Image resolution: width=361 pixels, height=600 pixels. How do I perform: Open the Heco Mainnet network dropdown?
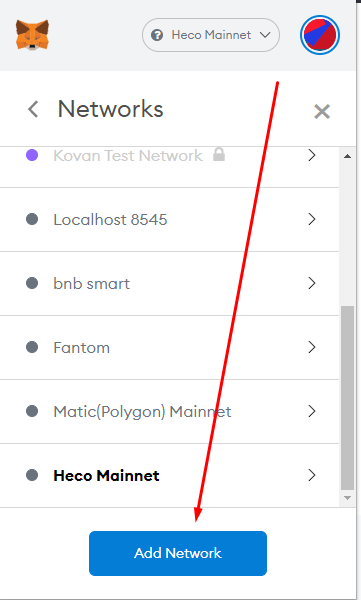point(211,35)
